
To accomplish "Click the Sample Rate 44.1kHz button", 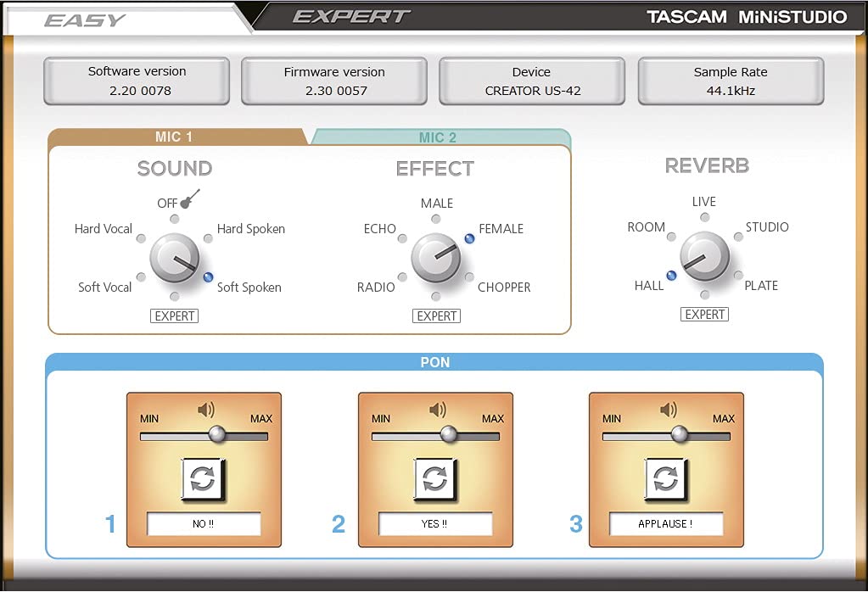I will 731,81.
